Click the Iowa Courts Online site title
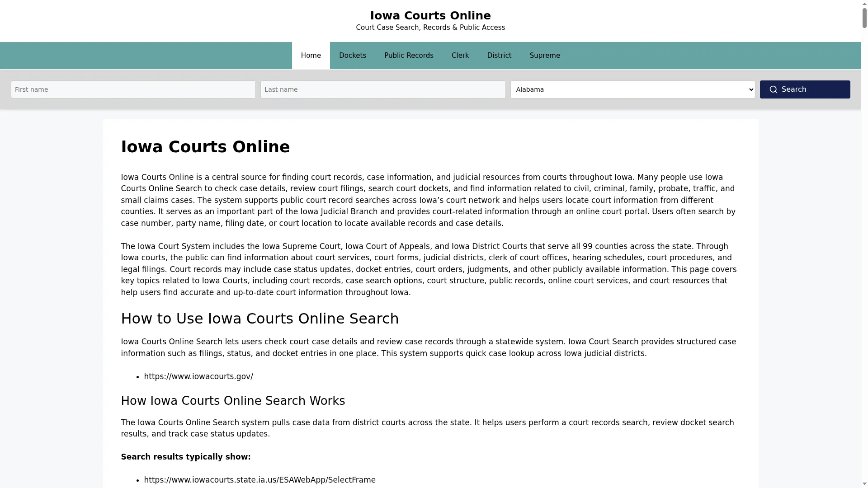Image resolution: width=868 pixels, height=488 pixels. point(430,16)
